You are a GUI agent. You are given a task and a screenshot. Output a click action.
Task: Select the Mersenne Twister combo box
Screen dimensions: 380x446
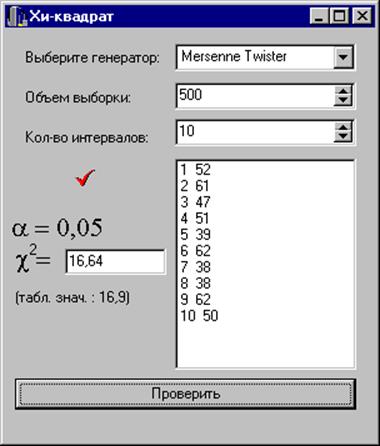tap(265, 57)
